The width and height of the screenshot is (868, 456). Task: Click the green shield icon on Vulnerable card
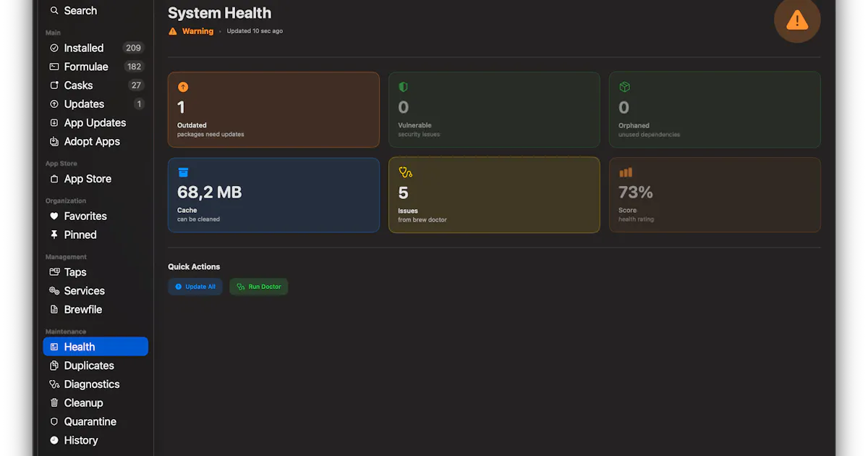tap(404, 87)
